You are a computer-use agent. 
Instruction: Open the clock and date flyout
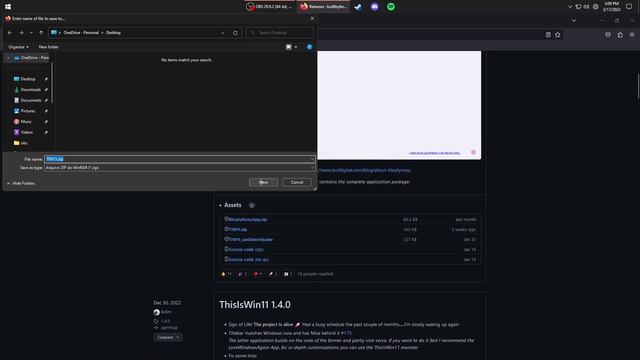point(611,7)
